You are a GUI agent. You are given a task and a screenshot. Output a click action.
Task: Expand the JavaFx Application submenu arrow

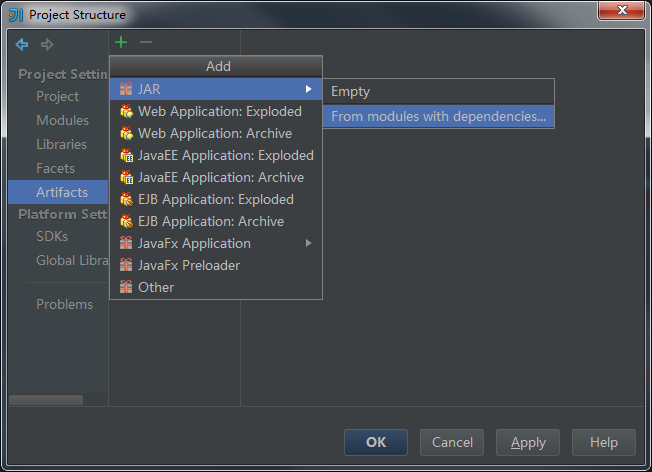[308, 243]
